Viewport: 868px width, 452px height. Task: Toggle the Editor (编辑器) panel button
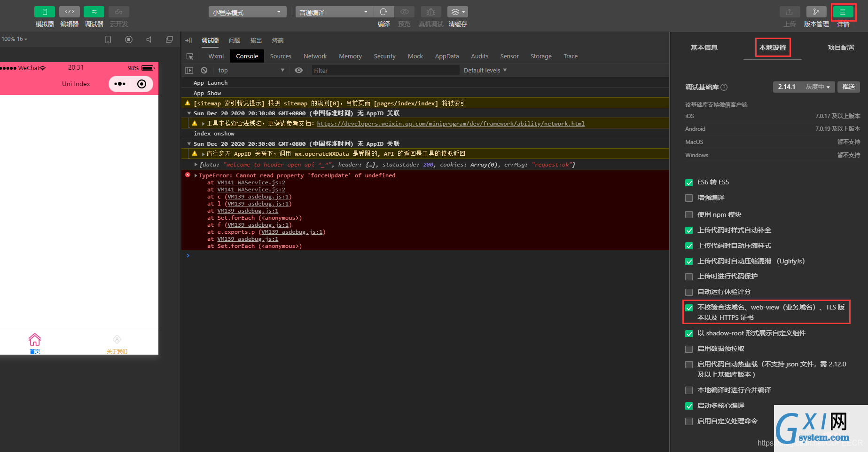[x=70, y=12]
